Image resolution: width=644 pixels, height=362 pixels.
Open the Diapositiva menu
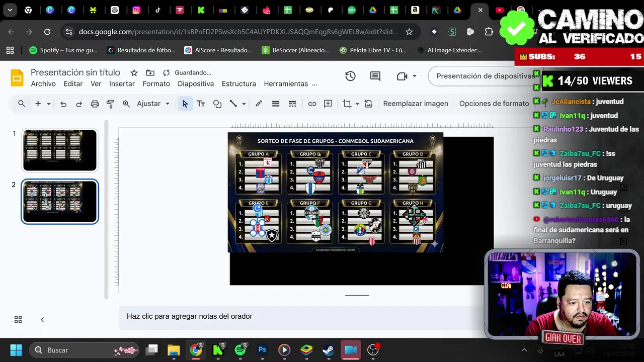click(196, 84)
